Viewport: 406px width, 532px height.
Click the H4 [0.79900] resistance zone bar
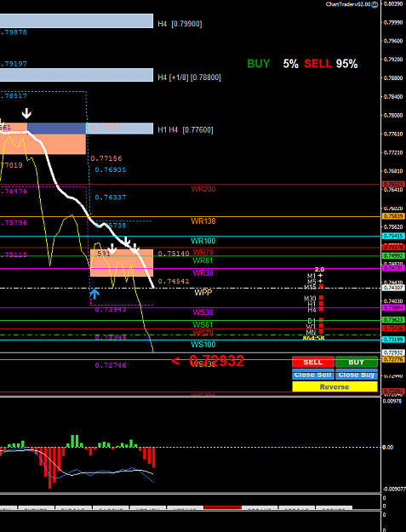pos(77,20)
